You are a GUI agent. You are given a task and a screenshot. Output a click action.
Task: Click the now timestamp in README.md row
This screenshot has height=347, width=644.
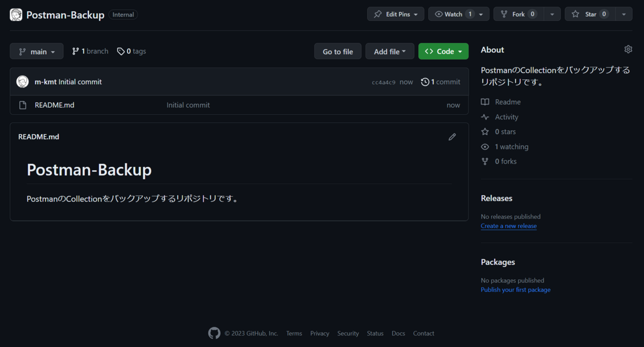click(453, 105)
